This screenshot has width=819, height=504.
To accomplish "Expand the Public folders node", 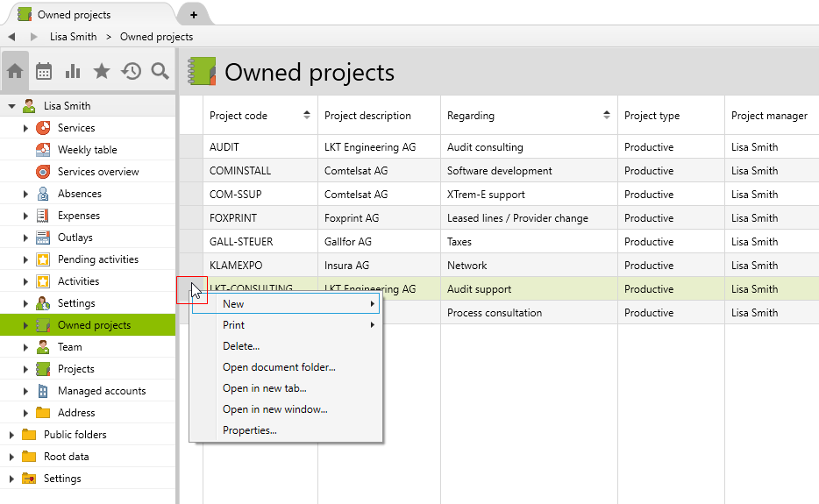I will [12, 435].
